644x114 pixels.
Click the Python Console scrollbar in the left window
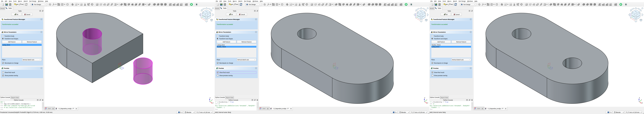pos(43,105)
